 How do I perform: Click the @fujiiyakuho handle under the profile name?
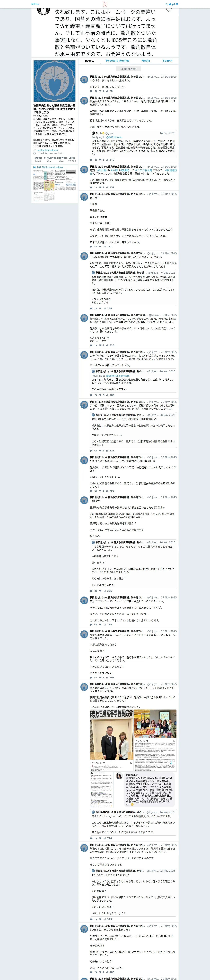pyautogui.click(x=41, y=116)
